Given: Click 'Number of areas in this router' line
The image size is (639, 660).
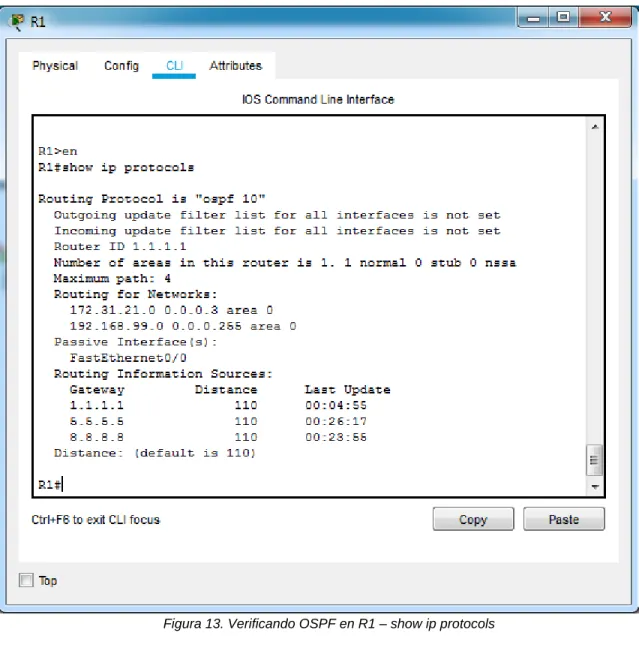Looking at the screenshot, I should click(285, 263).
